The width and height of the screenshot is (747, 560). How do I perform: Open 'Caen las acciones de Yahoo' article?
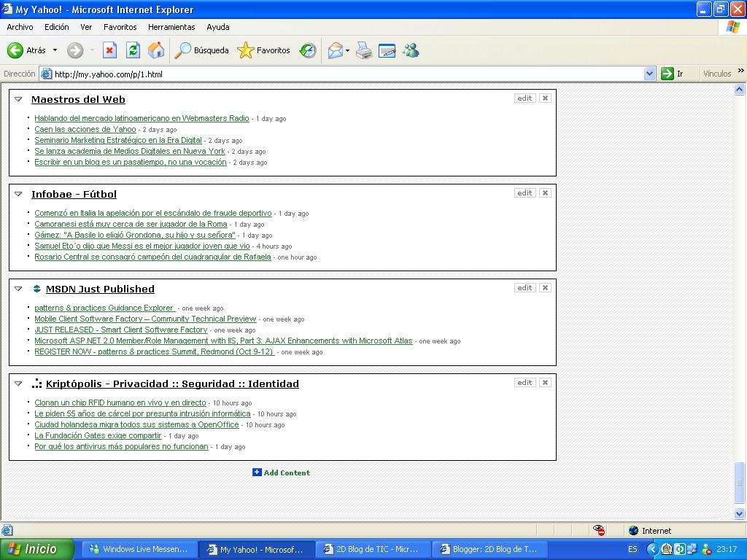pyautogui.click(x=85, y=129)
